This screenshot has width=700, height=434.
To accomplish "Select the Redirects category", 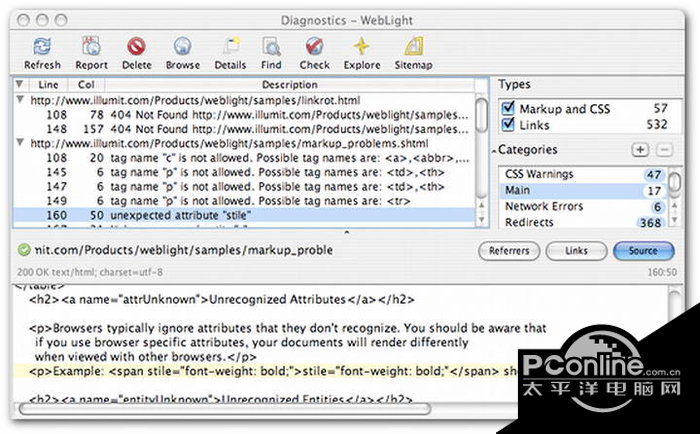I will pyautogui.click(x=583, y=222).
